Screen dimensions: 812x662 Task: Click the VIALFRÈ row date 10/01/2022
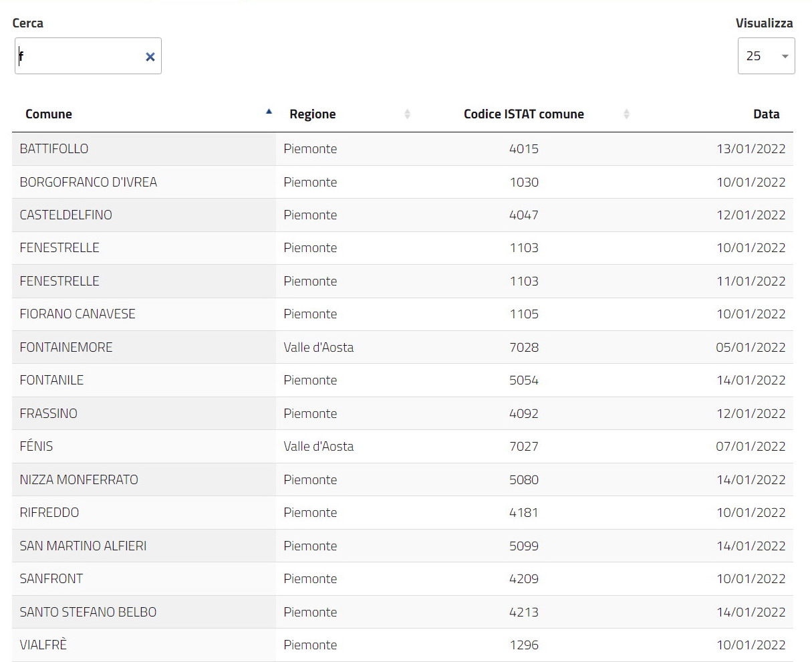coord(751,645)
